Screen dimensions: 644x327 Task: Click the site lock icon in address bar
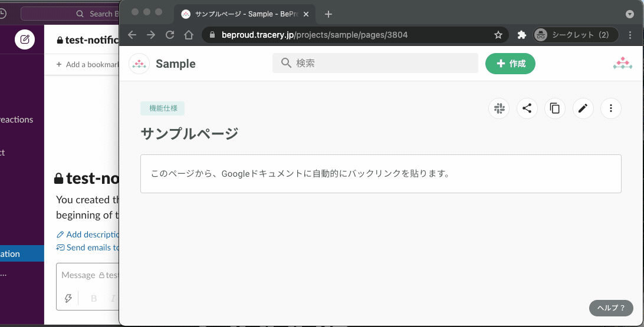[x=212, y=35]
